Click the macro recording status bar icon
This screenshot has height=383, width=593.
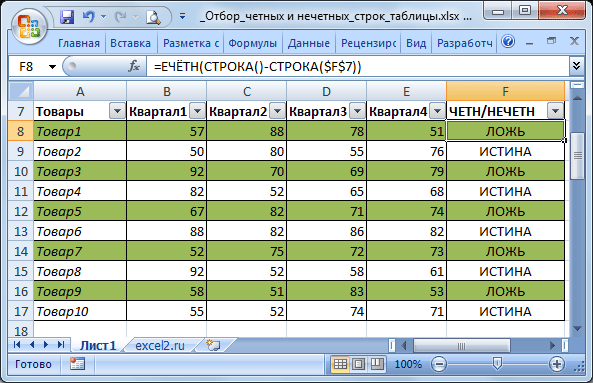point(77,364)
